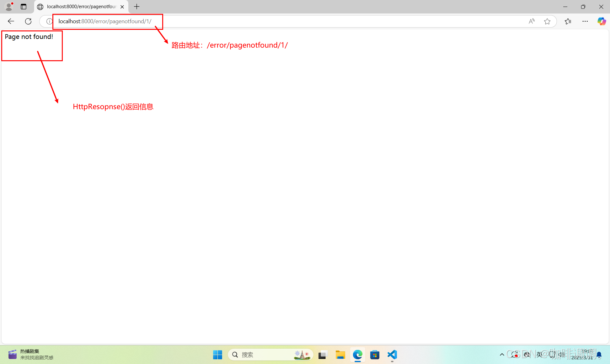Click the browser Back arrow button
The width and height of the screenshot is (610, 364).
click(11, 21)
